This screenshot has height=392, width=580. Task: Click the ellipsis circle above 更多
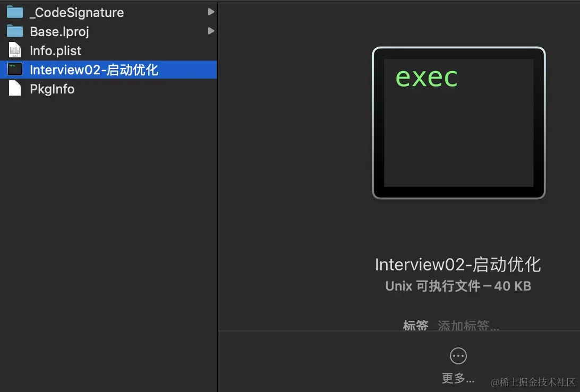[x=458, y=356]
